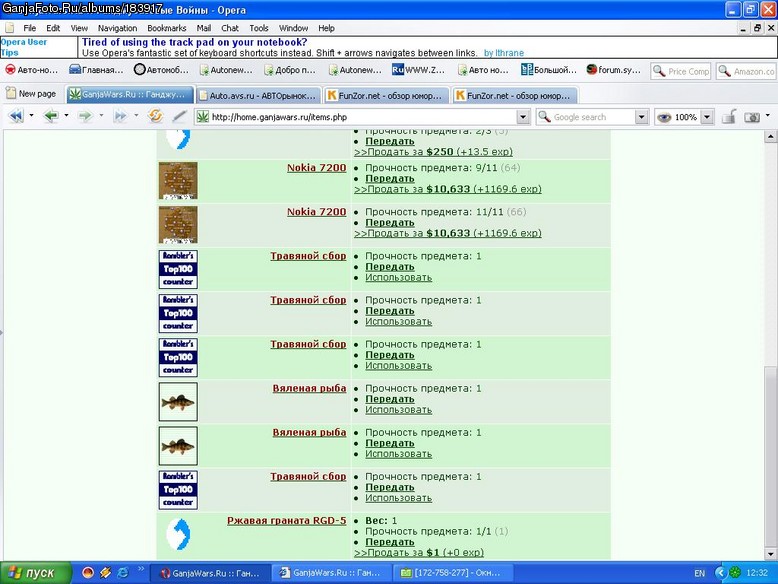Open the Mail menu
Viewport: 778px width, 584px height.
(x=203, y=28)
